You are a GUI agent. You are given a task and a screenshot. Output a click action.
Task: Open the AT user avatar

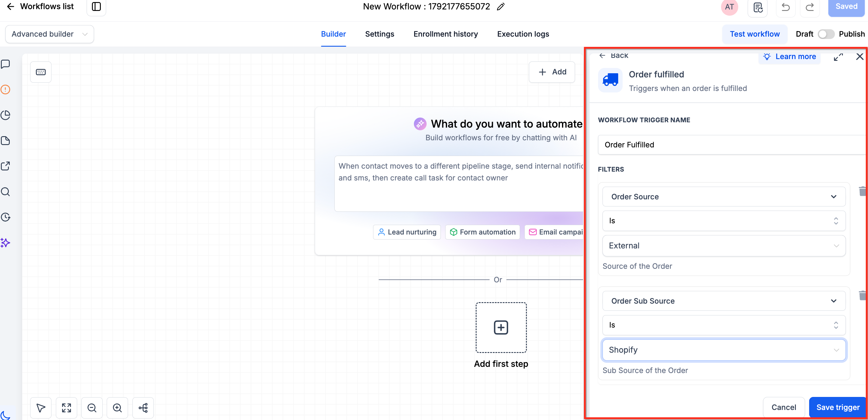(x=730, y=7)
